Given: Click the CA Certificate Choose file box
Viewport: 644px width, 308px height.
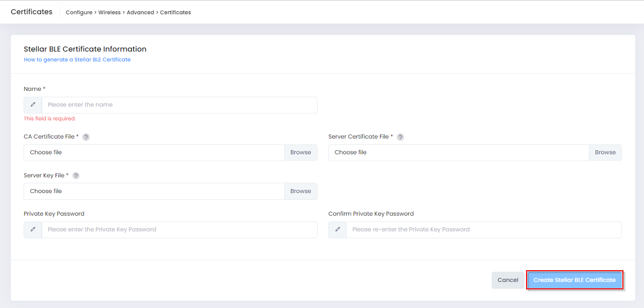Looking at the screenshot, I should click(x=154, y=152).
